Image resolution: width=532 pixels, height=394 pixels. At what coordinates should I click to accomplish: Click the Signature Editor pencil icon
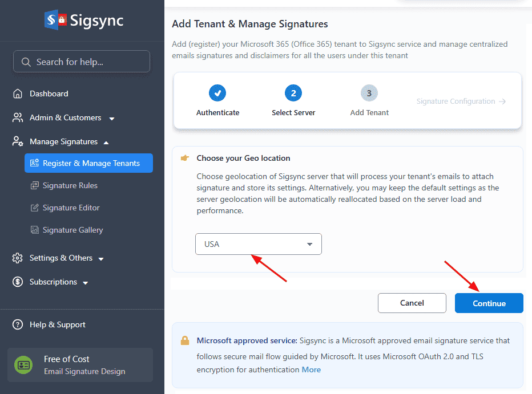(x=35, y=208)
